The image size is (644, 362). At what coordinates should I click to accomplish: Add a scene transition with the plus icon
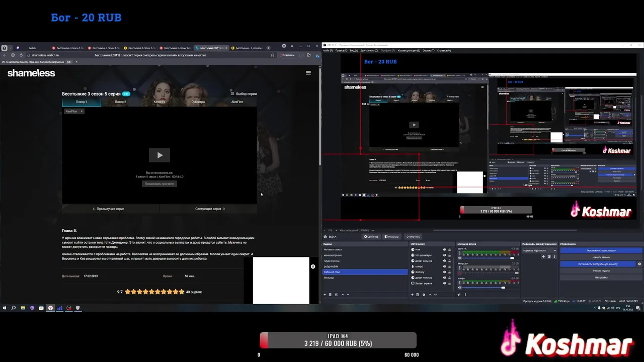pos(543,256)
